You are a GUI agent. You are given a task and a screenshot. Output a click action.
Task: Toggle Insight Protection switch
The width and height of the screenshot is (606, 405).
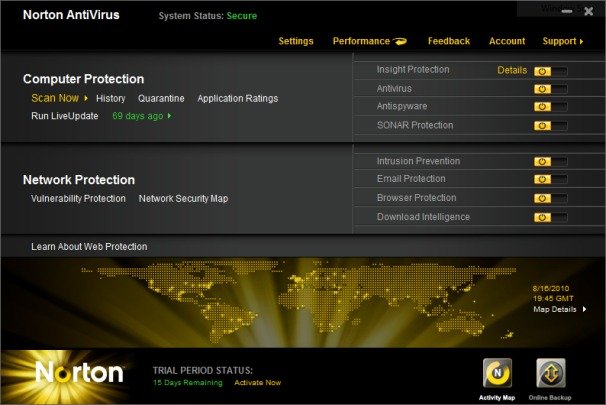click(550, 71)
